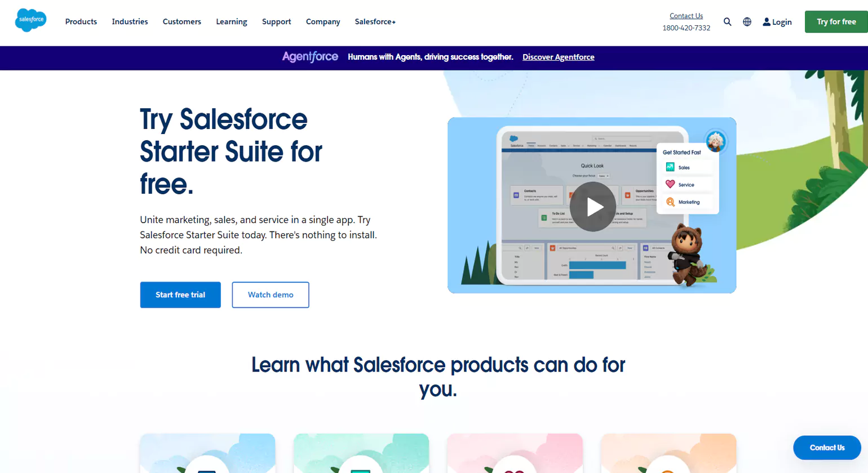Select the Service heart icon

[x=671, y=184]
